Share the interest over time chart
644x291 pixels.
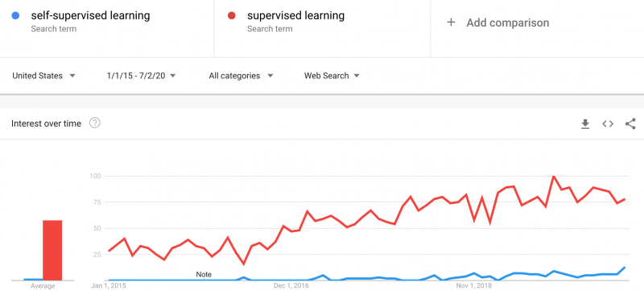630,123
